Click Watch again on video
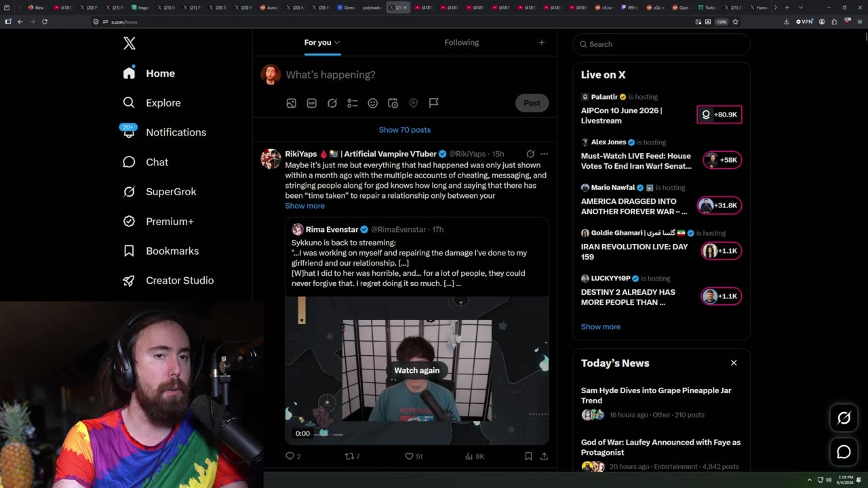868x488 pixels. pos(416,370)
